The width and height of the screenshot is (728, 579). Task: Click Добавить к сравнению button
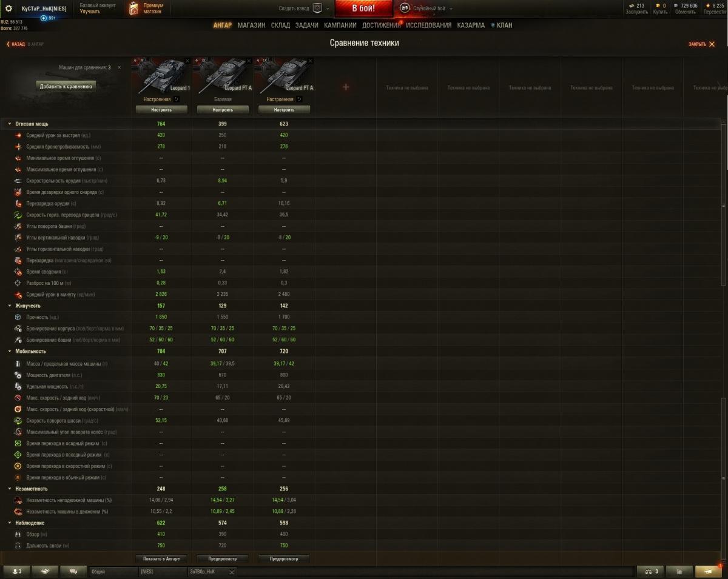tap(66, 86)
